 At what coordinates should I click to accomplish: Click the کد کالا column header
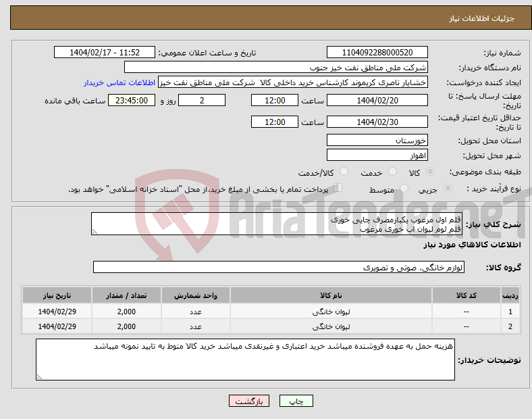point(467,295)
